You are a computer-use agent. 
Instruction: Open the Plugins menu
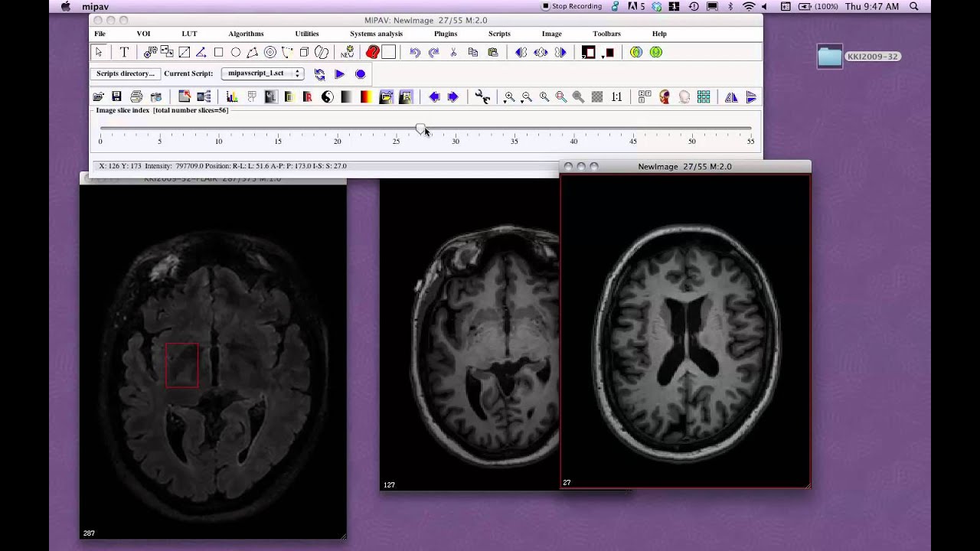point(446,34)
